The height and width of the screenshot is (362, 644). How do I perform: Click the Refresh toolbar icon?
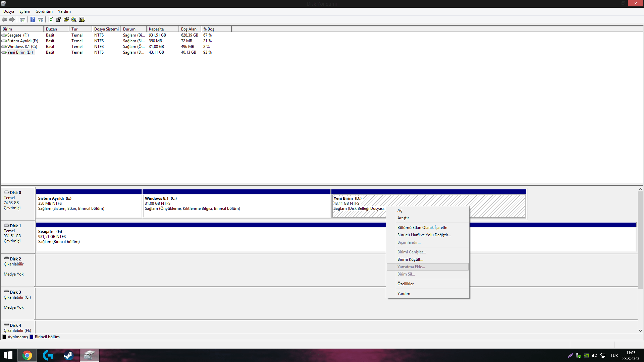pyautogui.click(x=51, y=19)
